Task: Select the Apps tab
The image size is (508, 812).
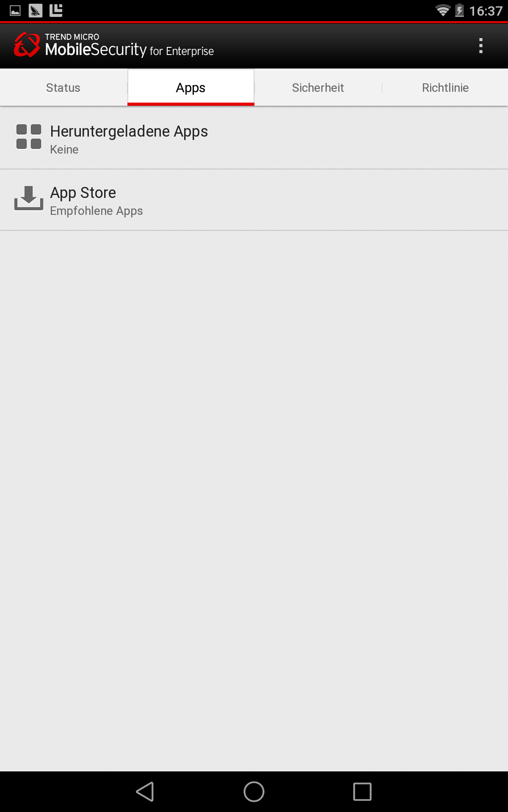Action: (191, 88)
